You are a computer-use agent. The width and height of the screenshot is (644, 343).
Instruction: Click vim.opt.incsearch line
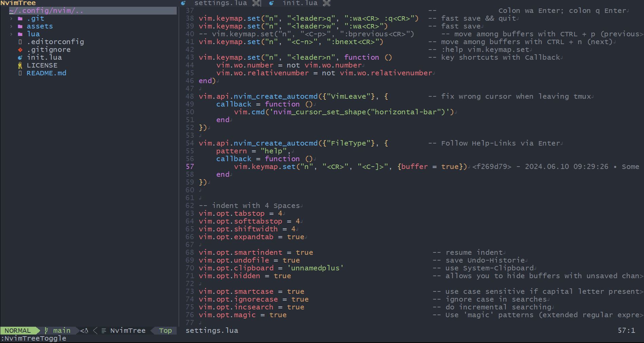point(252,307)
